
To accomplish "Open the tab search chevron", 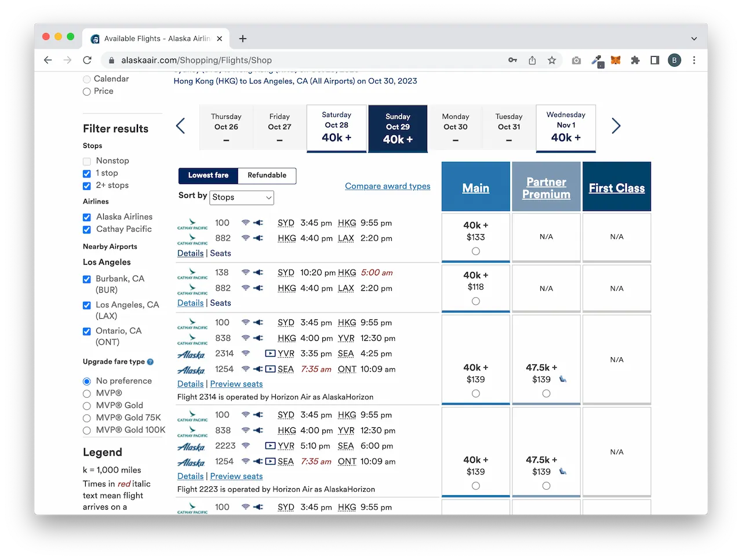I will (x=694, y=39).
